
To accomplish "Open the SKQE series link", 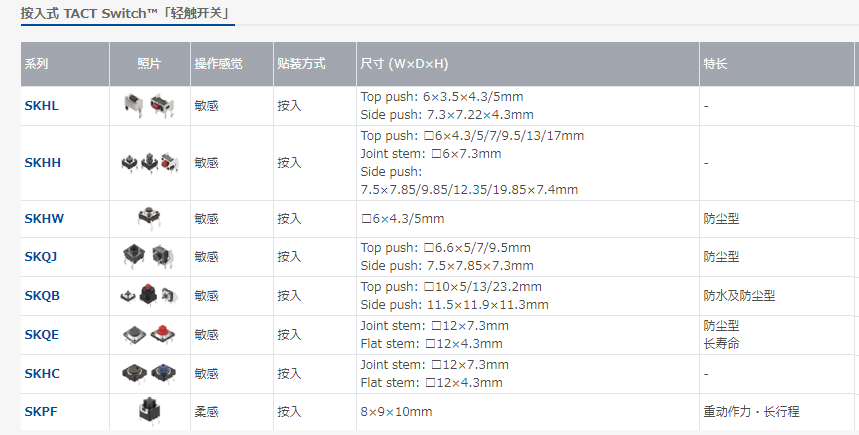I will [x=42, y=334].
